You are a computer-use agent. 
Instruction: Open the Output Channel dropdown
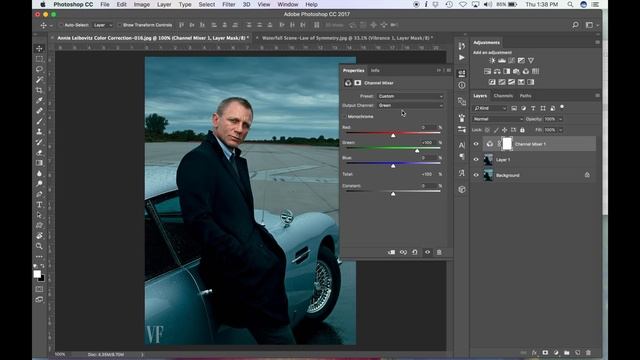tap(410, 105)
